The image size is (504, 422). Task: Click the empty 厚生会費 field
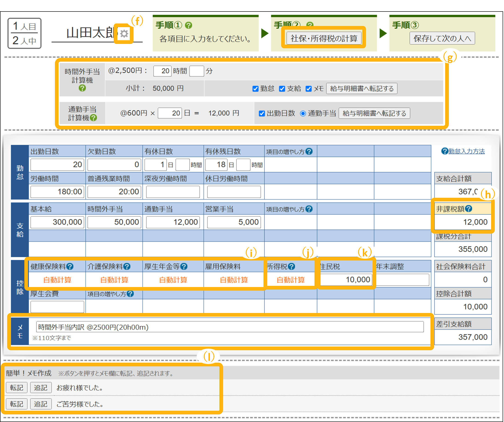[57, 307]
